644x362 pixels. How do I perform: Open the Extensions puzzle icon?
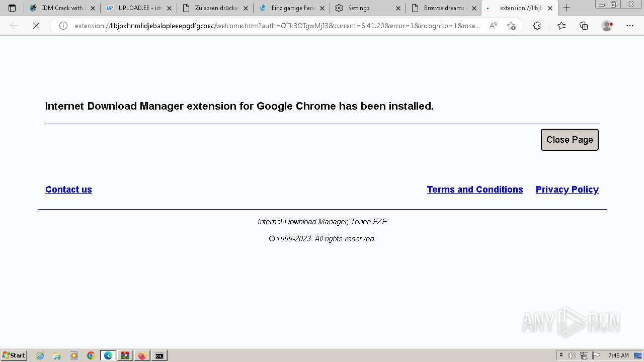pos(537,26)
